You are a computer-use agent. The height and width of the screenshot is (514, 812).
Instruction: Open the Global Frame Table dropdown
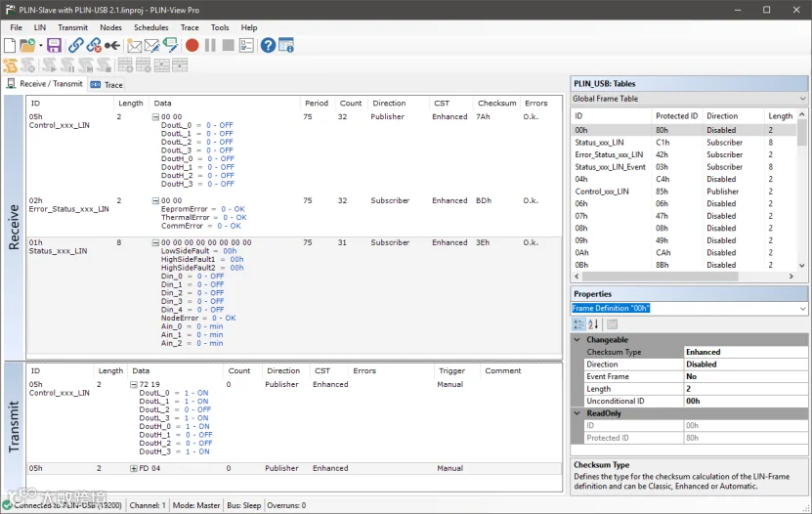point(802,99)
